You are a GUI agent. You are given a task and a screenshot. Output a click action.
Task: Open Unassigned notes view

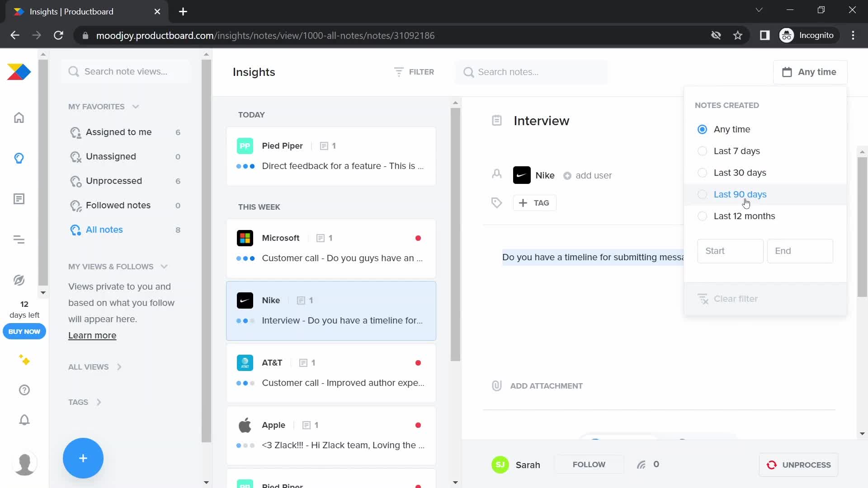(x=125, y=156)
